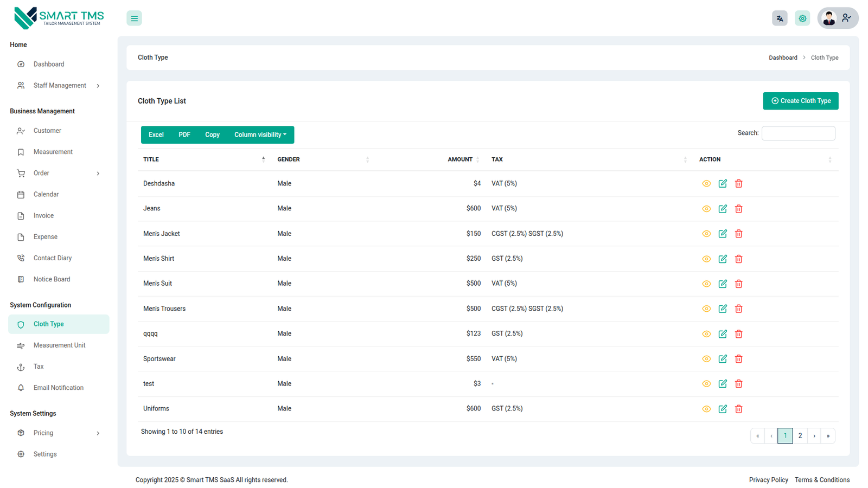The image size is (868, 488).
Task: Click eye icon for Men's Suit
Action: coord(706,284)
